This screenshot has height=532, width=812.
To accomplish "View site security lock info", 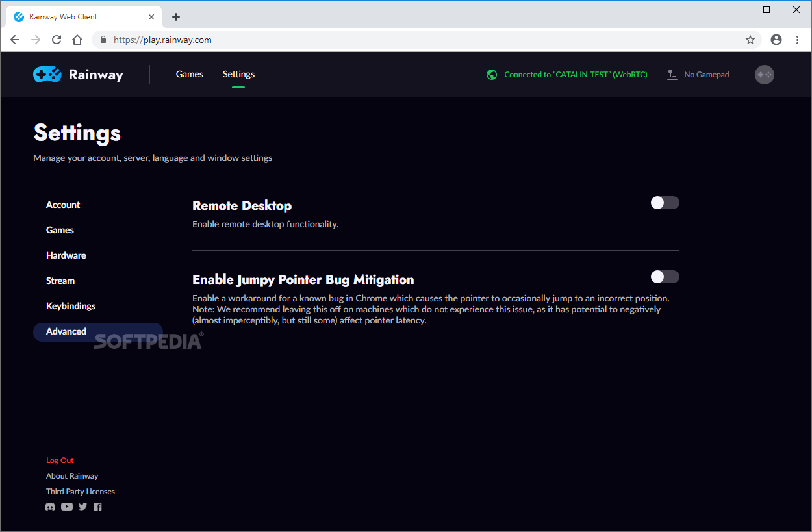I will tap(103, 40).
